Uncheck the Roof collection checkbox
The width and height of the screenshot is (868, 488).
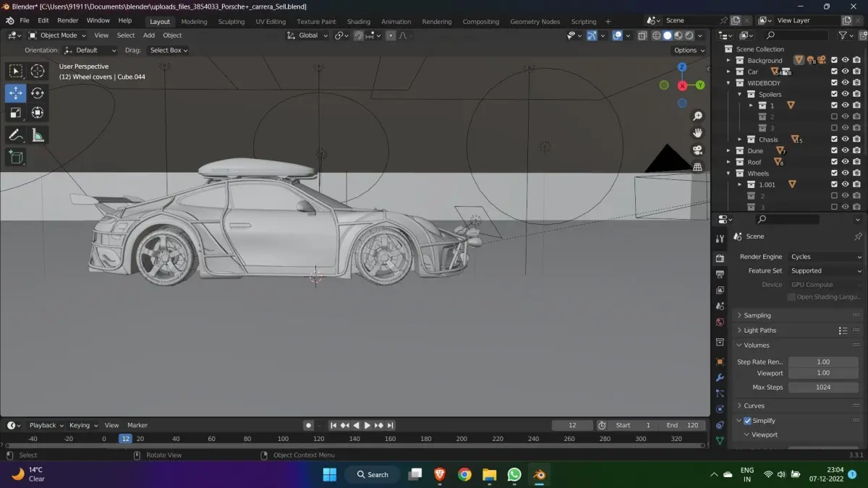834,163
